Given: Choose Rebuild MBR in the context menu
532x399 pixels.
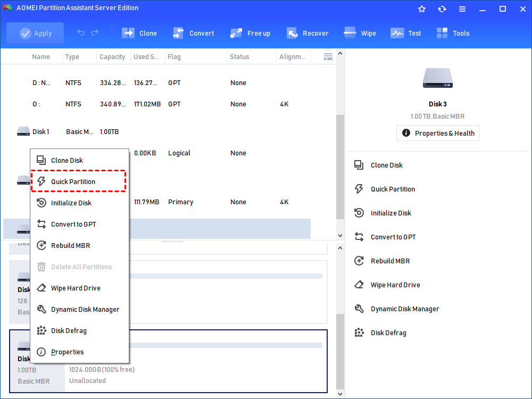Looking at the screenshot, I should pyautogui.click(x=79, y=245).
